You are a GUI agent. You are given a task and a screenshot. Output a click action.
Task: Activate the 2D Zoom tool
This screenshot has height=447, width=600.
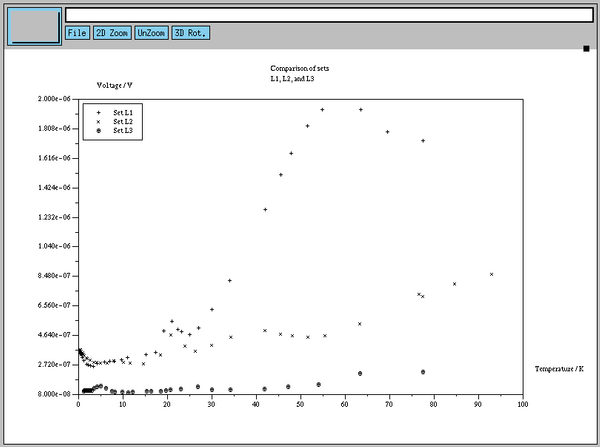coord(111,33)
